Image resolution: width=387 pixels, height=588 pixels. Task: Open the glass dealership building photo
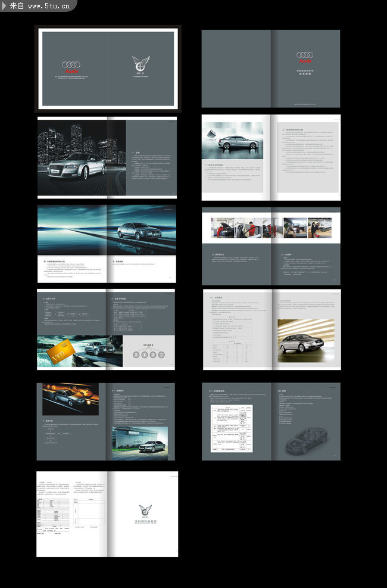tap(140, 443)
